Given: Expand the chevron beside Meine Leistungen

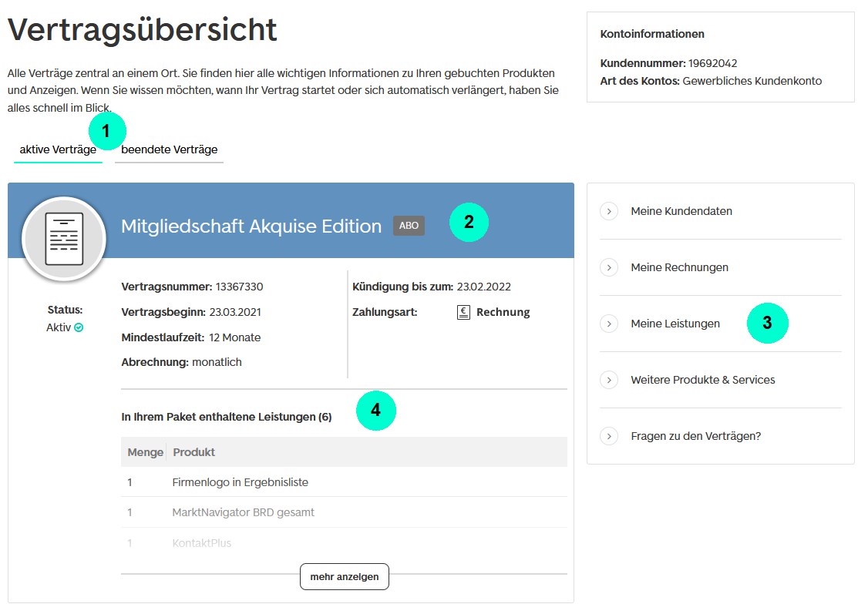Looking at the screenshot, I should click(x=609, y=324).
